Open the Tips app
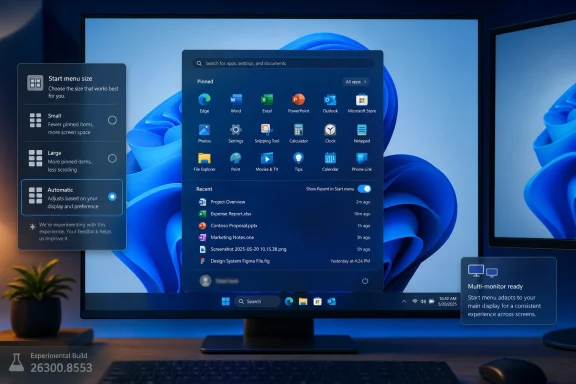The width and height of the screenshot is (576, 384). point(298,162)
